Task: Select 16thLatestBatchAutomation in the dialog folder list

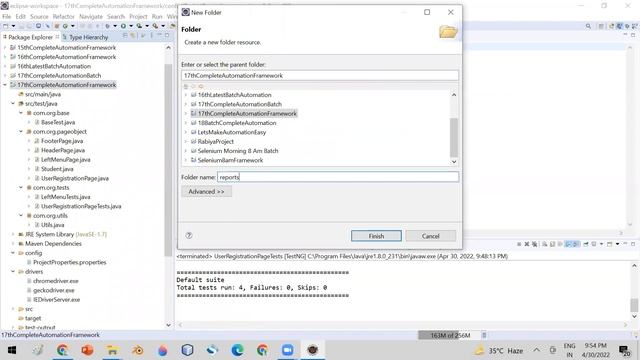Action: click(234, 95)
